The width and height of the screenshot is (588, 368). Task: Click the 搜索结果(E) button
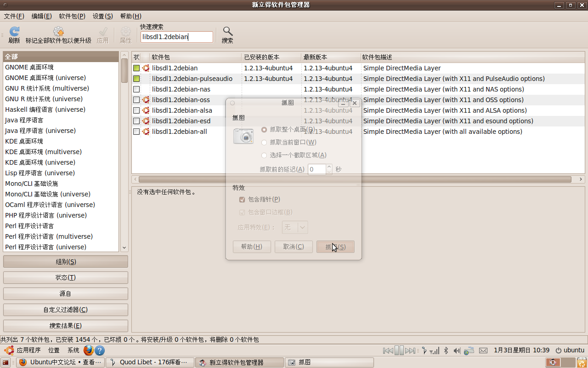tap(66, 326)
